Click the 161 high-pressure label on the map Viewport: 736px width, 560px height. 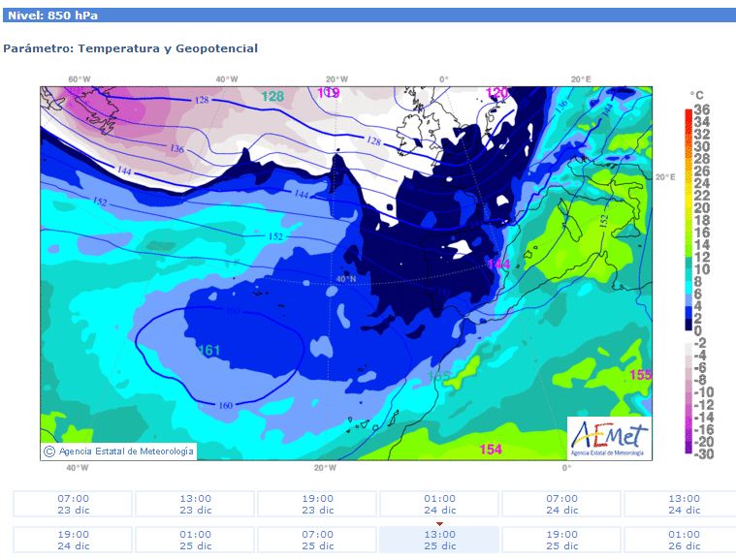(x=209, y=350)
